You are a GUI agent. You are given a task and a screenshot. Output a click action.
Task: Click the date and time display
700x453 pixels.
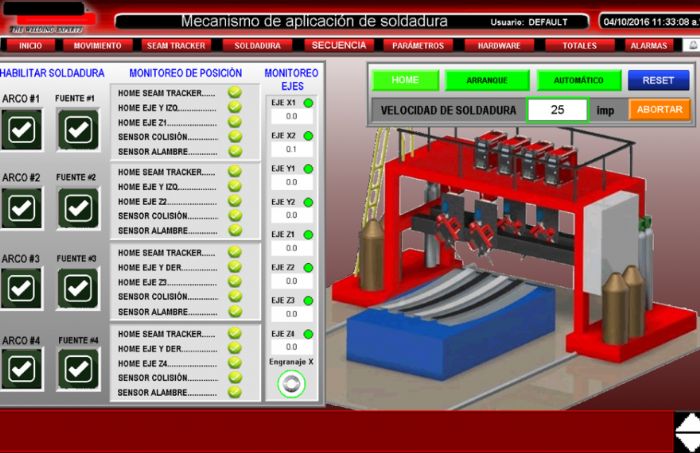650,21
